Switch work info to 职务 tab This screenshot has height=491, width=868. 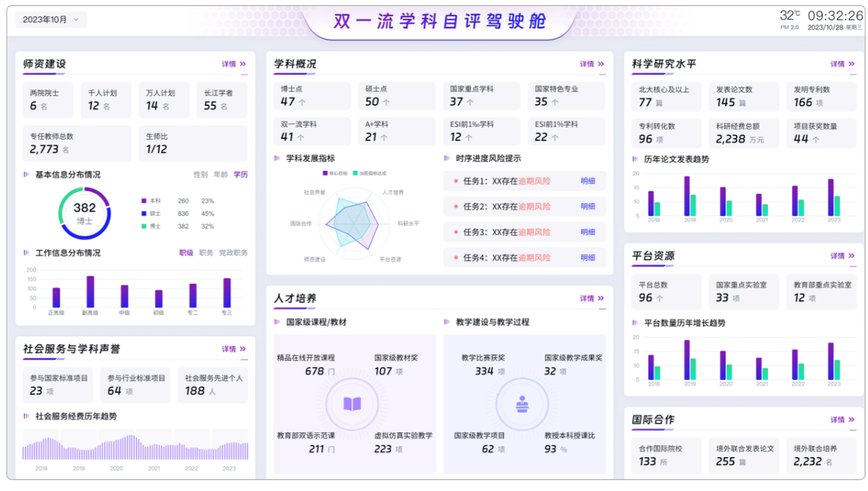(x=206, y=252)
